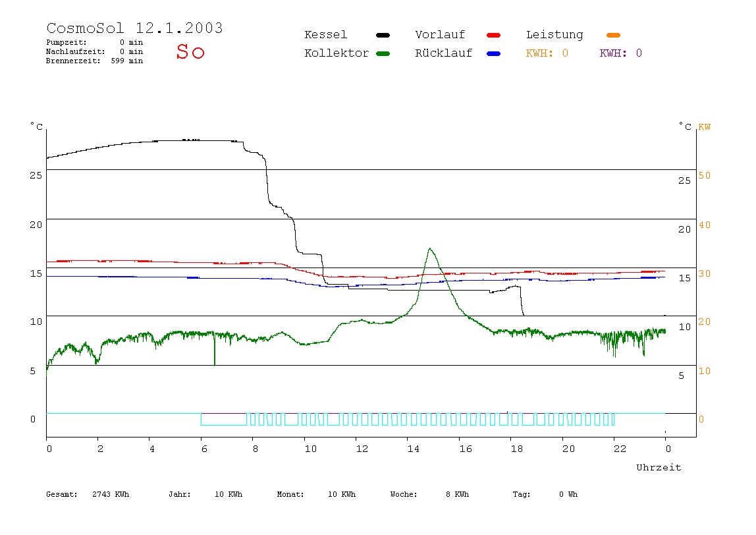The height and width of the screenshot is (535, 756).
Task: Click the "Vorlauf" legend label
Action: (x=440, y=35)
